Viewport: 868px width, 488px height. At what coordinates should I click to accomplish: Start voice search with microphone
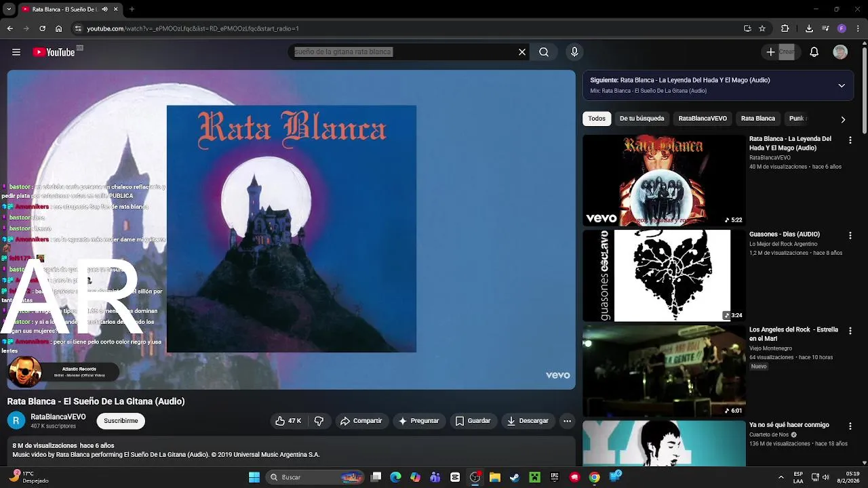tap(574, 52)
